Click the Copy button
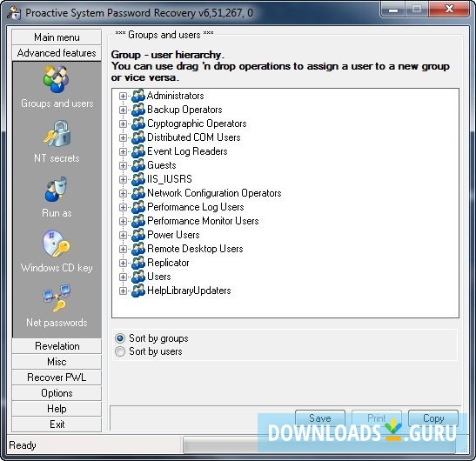 (433, 418)
